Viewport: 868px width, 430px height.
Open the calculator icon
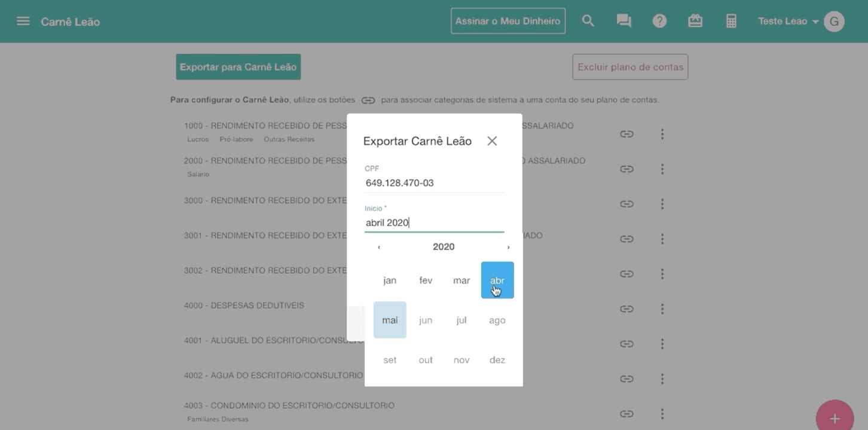731,22
